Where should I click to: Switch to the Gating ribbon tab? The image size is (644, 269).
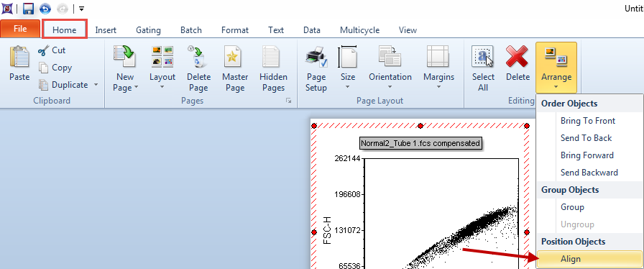[x=148, y=30]
